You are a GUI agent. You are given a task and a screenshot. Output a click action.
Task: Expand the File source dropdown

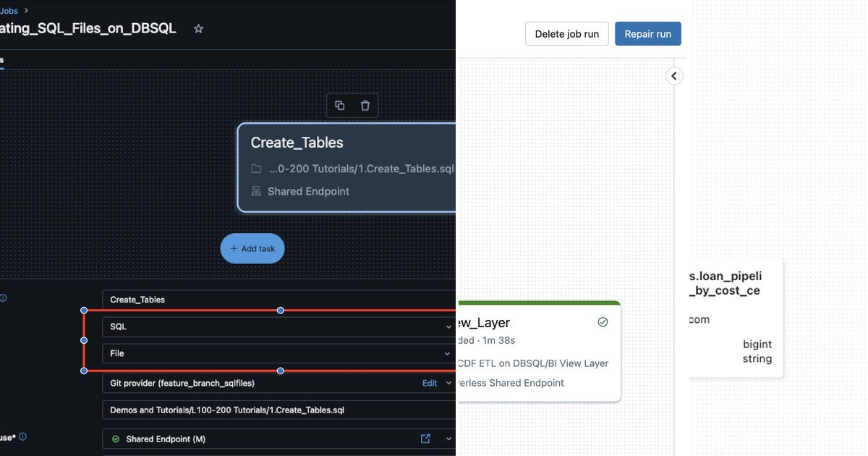(x=448, y=353)
